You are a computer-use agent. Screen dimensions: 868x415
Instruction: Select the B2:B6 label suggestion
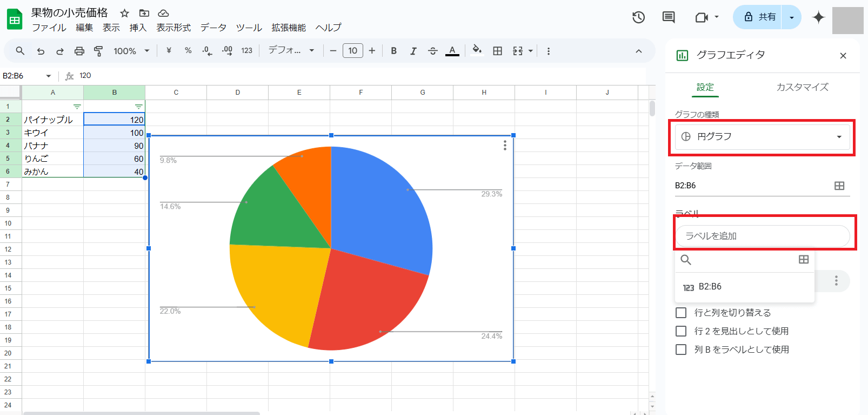[744, 287]
